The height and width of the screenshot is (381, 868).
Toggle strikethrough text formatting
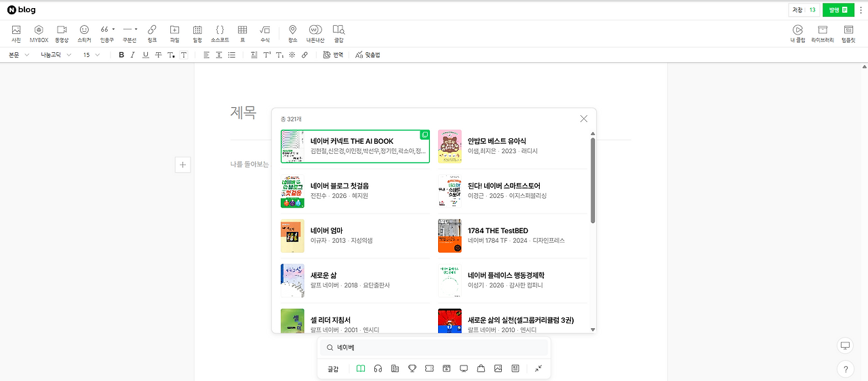[x=158, y=55]
